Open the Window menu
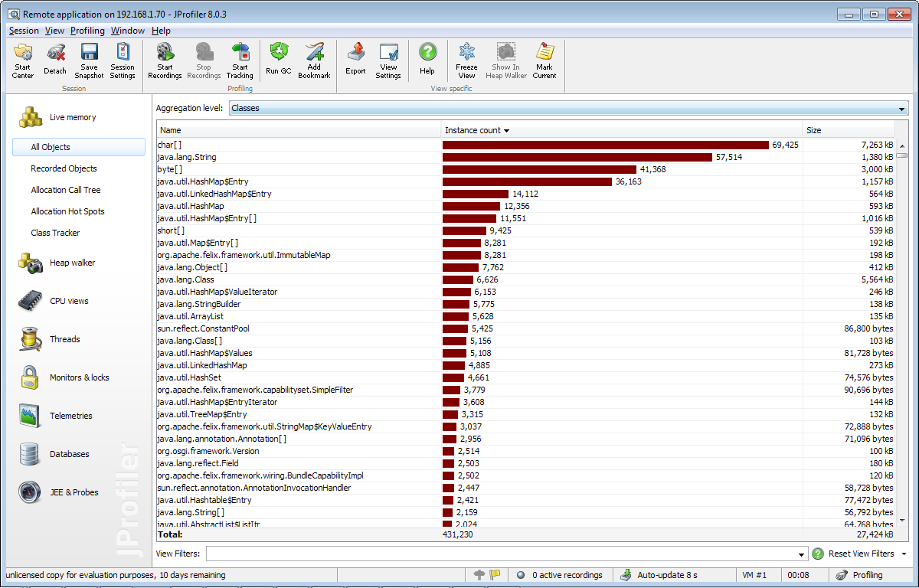Viewport: 919px width, 588px height. tap(128, 31)
